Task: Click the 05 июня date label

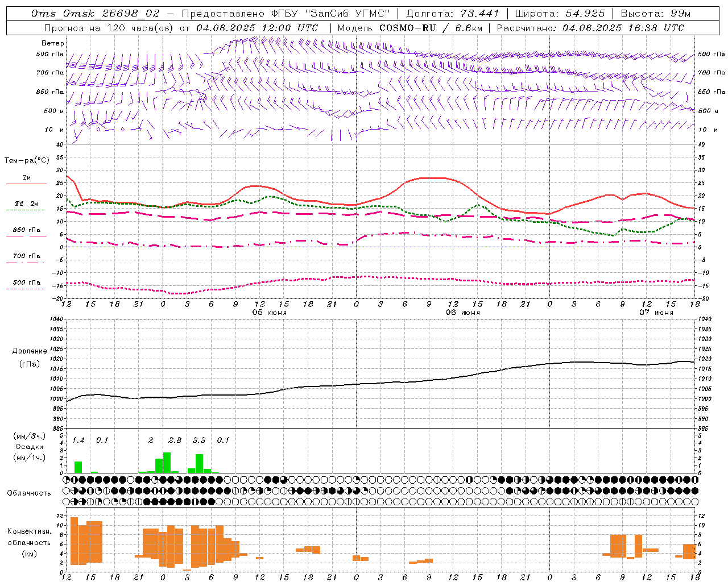Action: [x=270, y=313]
